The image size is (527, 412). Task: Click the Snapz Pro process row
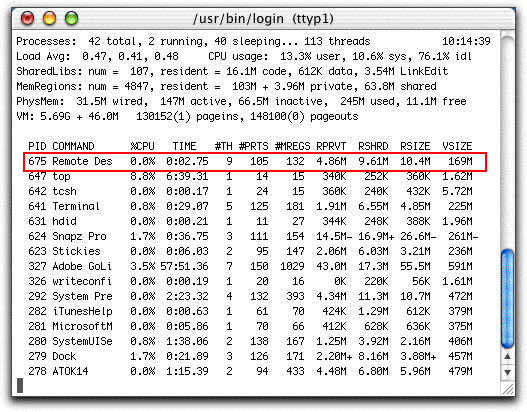(x=253, y=236)
